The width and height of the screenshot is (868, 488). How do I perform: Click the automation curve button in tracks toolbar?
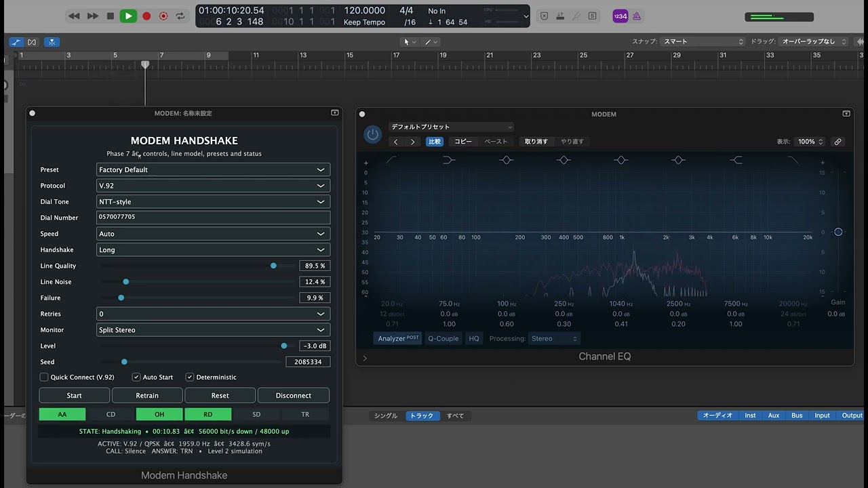click(x=16, y=42)
